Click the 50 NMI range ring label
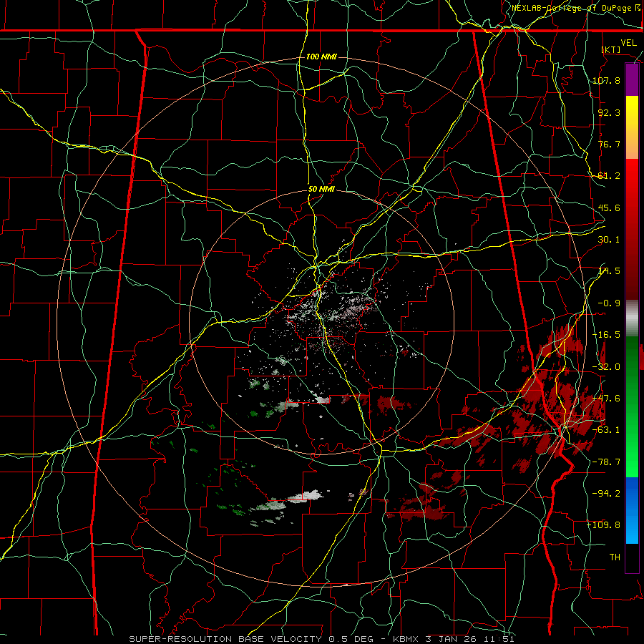The width and height of the screenshot is (644, 644). coord(321,190)
